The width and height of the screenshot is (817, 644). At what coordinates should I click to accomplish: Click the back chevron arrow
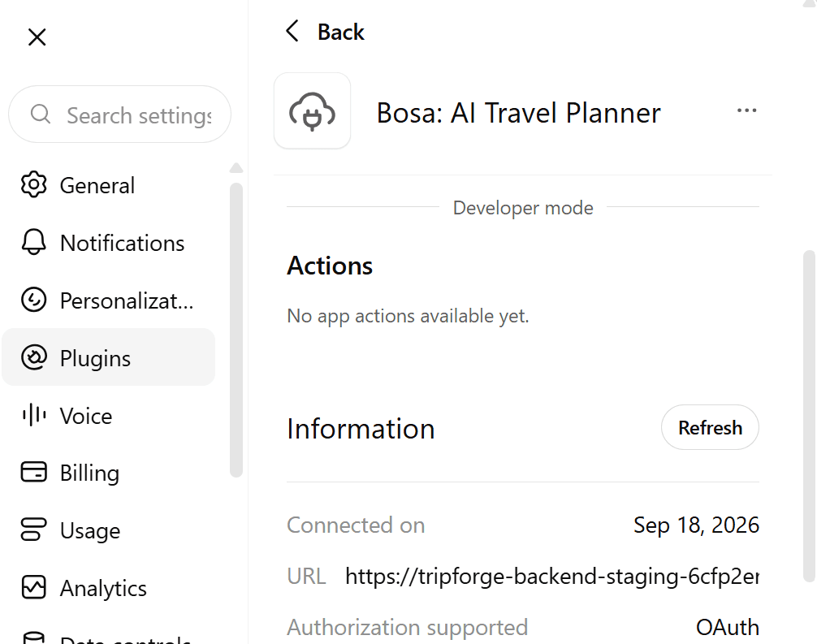pos(292,31)
